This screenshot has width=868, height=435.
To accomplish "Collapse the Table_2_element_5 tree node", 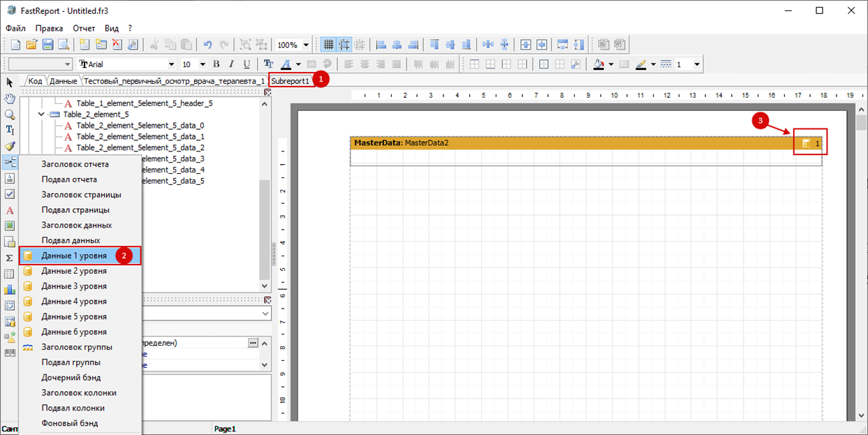I will [x=41, y=114].
